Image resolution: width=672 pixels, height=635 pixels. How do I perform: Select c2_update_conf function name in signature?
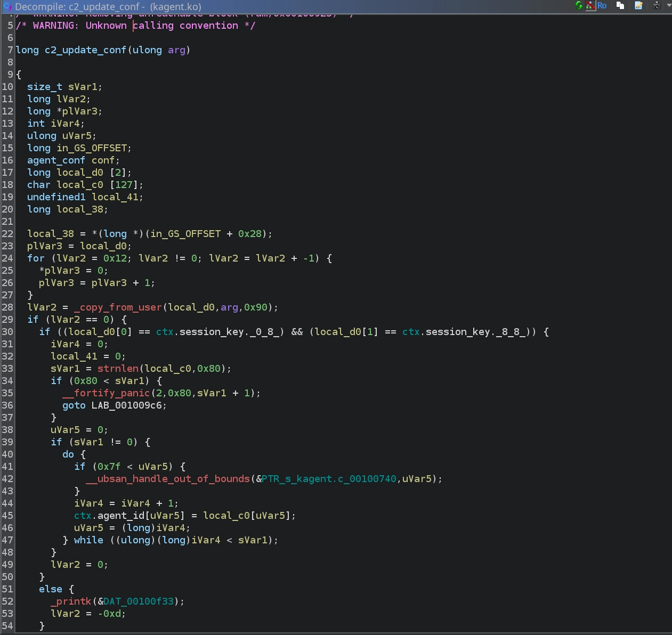click(85, 50)
